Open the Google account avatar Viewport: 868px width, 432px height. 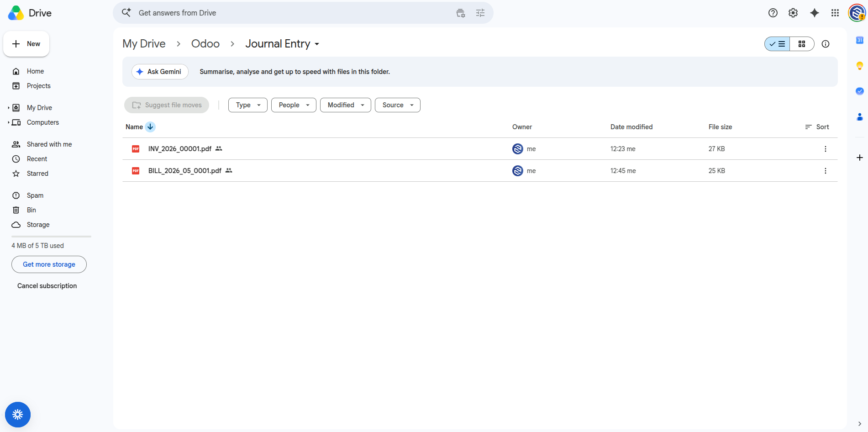857,13
